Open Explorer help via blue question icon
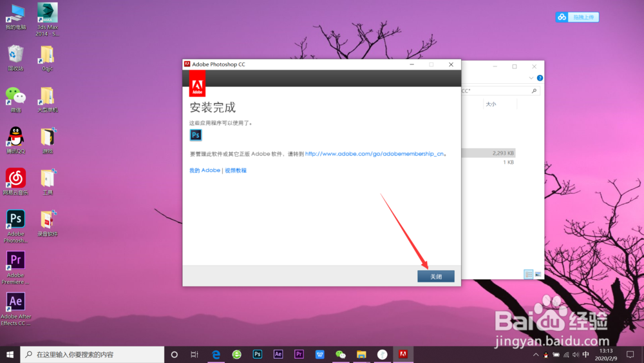The image size is (644, 363). [x=540, y=78]
